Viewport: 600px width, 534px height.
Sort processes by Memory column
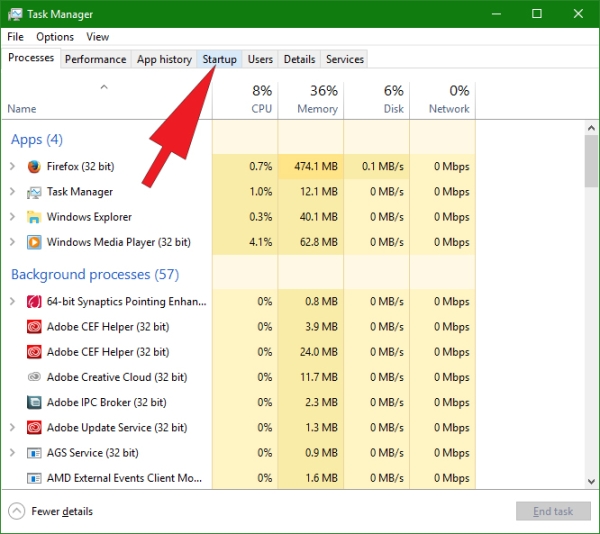pos(311,99)
